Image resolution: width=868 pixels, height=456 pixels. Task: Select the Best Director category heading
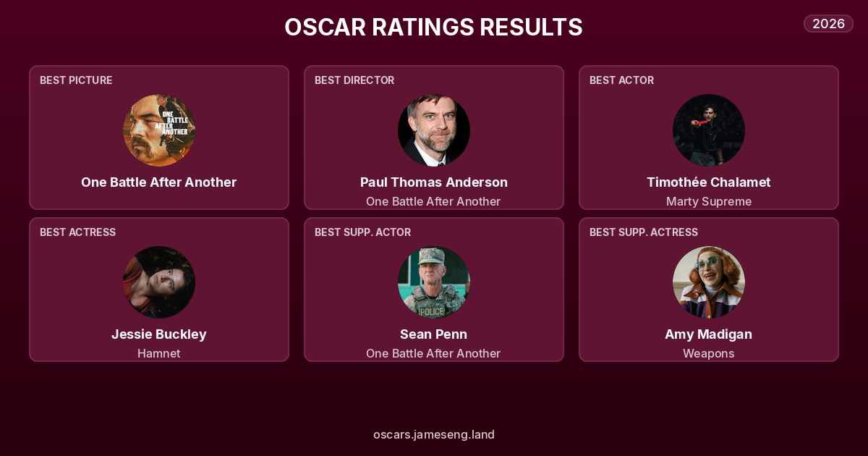[354, 80]
